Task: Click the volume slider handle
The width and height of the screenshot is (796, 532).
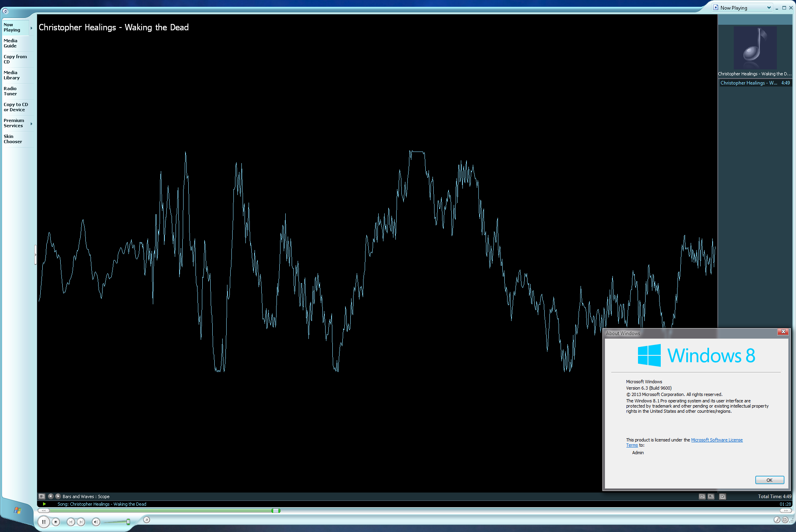Action: pyautogui.click(x=128, y=522)
